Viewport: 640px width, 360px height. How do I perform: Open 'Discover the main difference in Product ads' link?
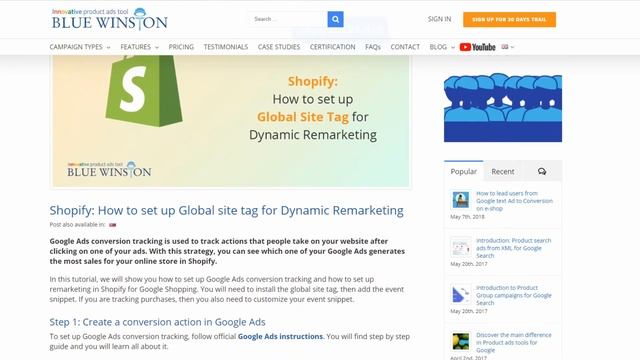pos(513,342)
